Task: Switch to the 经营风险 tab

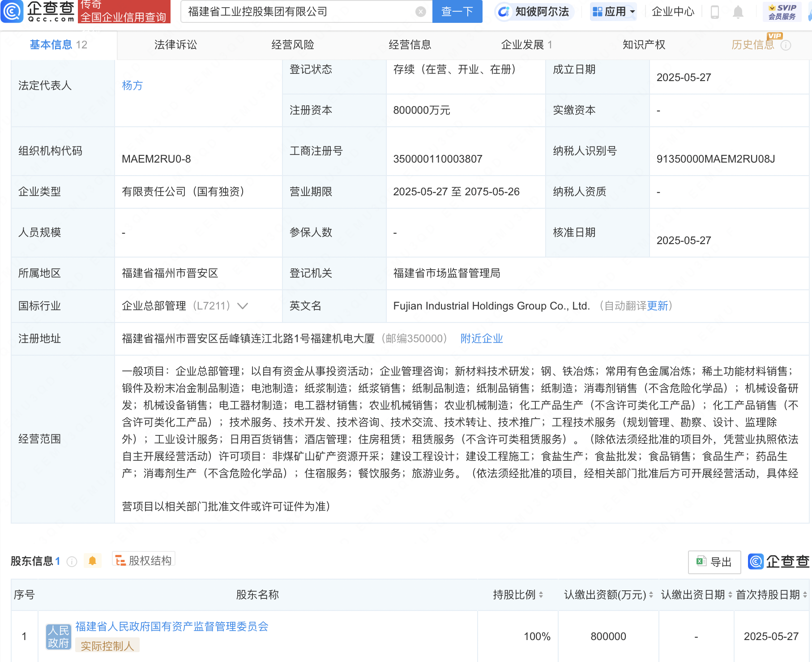Action: pos(293,45)
